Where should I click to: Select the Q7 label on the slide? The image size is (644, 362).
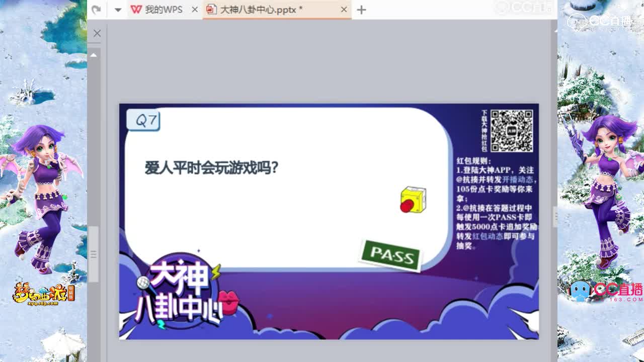143,121
